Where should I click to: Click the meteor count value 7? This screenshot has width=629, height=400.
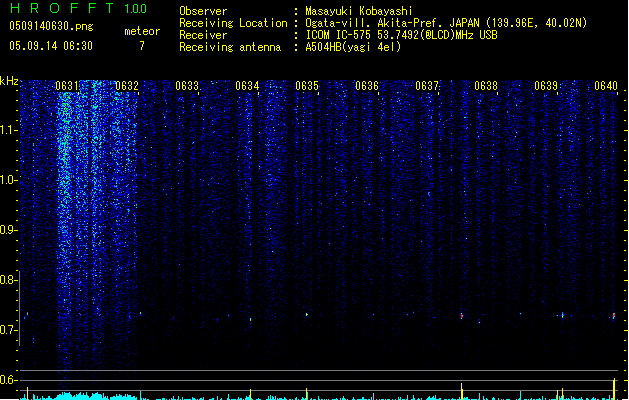(x=142, y=46)
